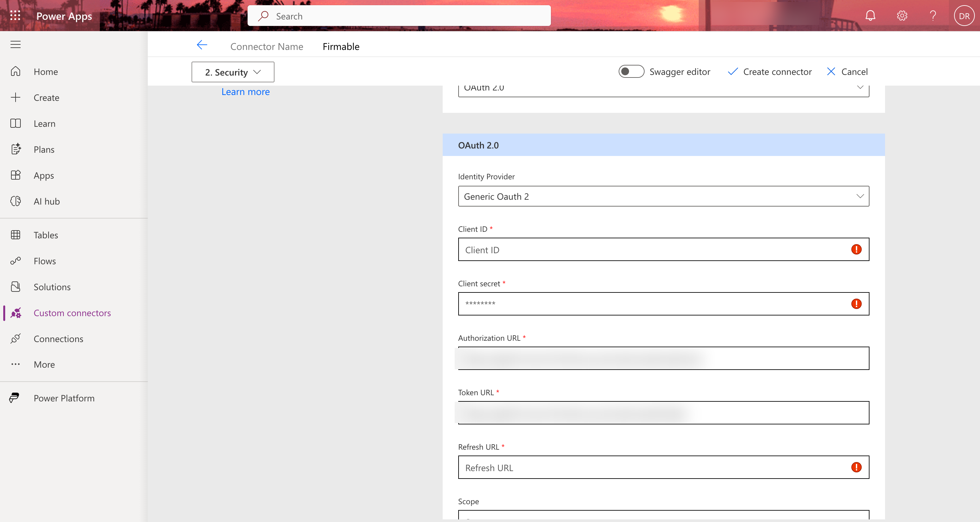Click Power Platform icon in sidebar
The image size is (980, 522).
click(x=15, y=398)
